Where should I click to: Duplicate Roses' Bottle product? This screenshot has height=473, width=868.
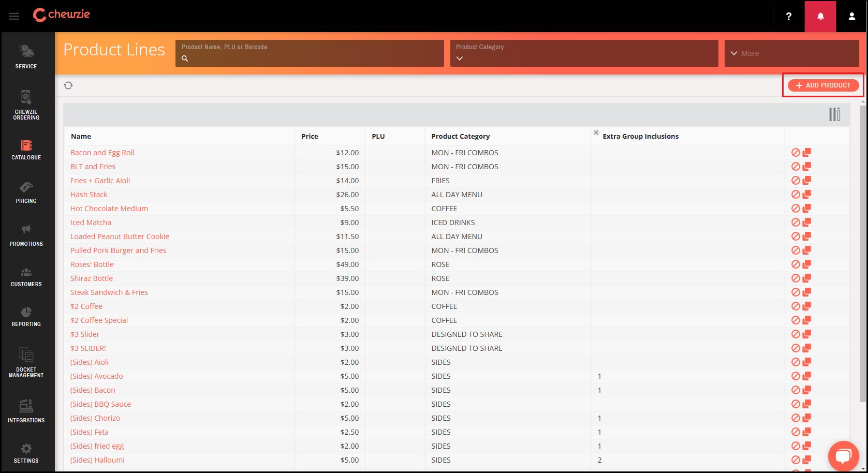point(806,264)
